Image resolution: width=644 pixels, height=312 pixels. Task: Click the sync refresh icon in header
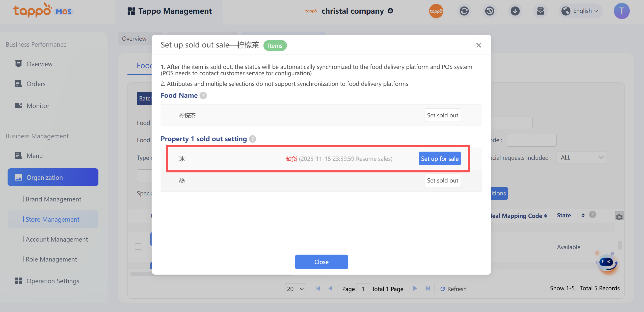click(x=464, y=11)
